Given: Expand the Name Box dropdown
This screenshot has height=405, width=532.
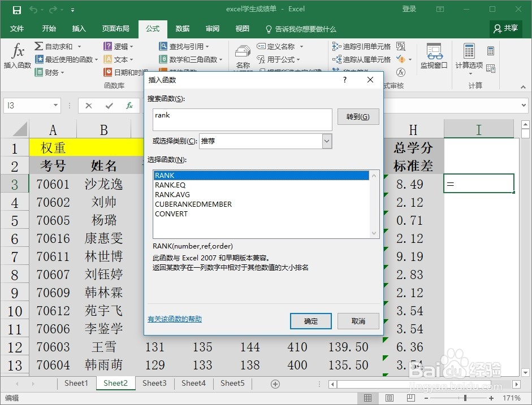Looking at the screenshot, I should (x=55, y=106).
